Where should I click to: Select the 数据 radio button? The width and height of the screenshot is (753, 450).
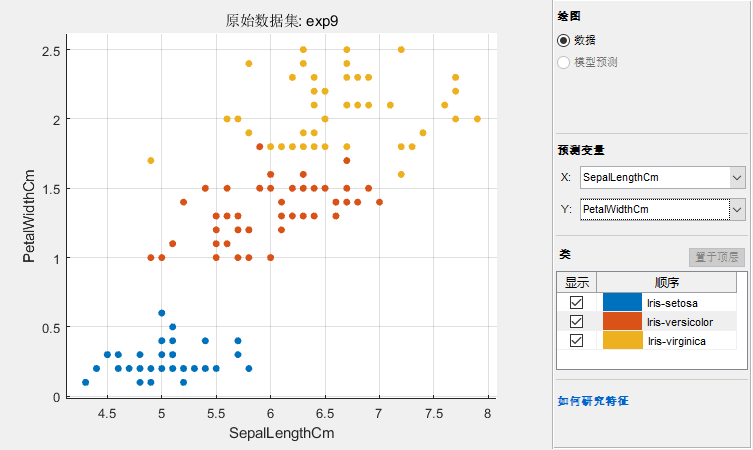point(565,40)
